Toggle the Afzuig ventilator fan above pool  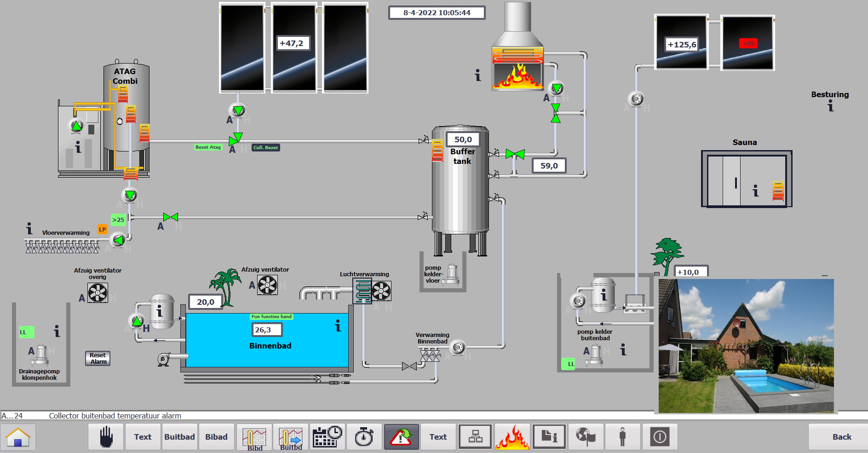pos(267,285)
